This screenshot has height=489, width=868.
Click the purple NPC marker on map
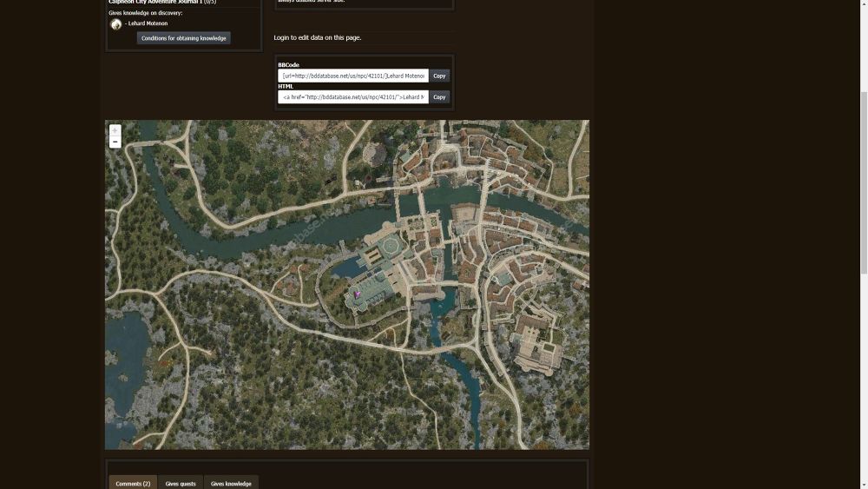point(357,294)
